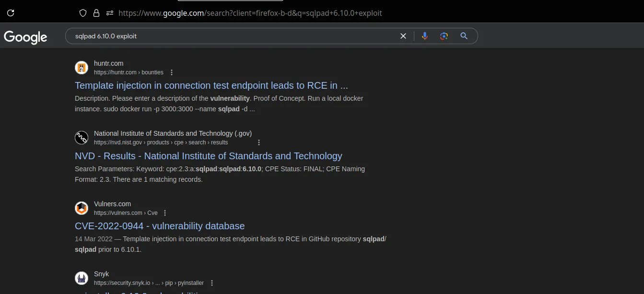Start voice search with microphone icon
Image resolution: width=644 pixels, height=294 pixels.
click(x=424, y=36)
